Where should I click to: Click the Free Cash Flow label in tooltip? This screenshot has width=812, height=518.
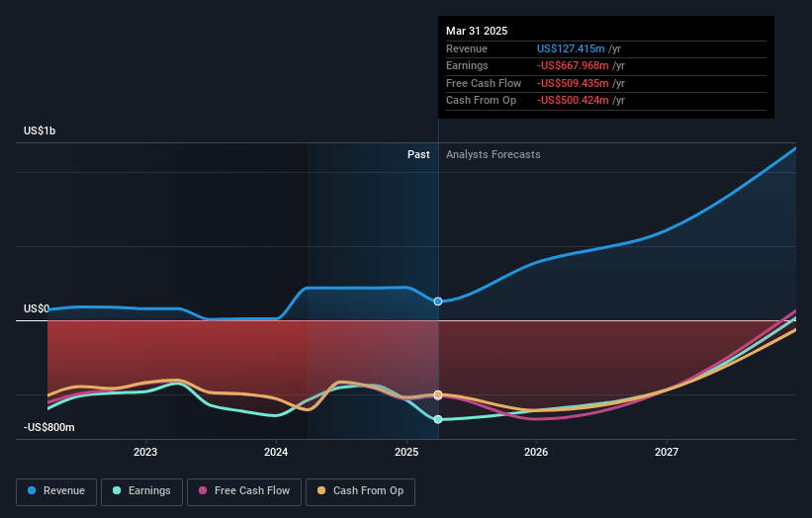point(484,83)
